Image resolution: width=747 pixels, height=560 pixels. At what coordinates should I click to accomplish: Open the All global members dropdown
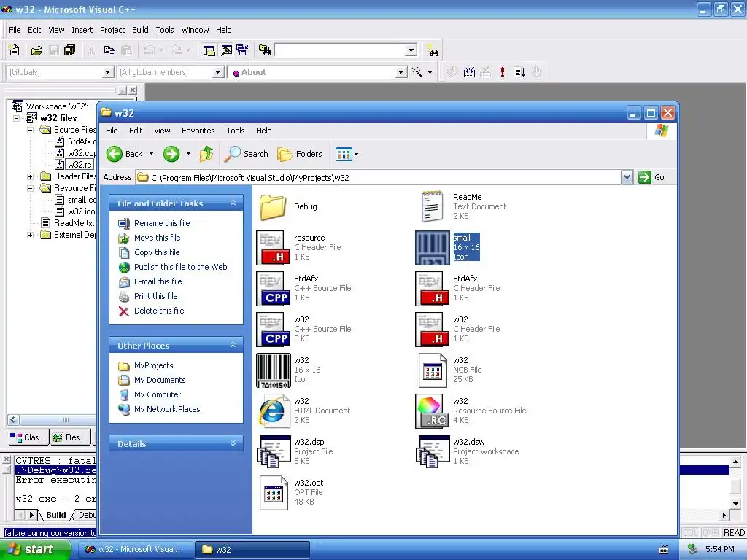coord(217,72)
